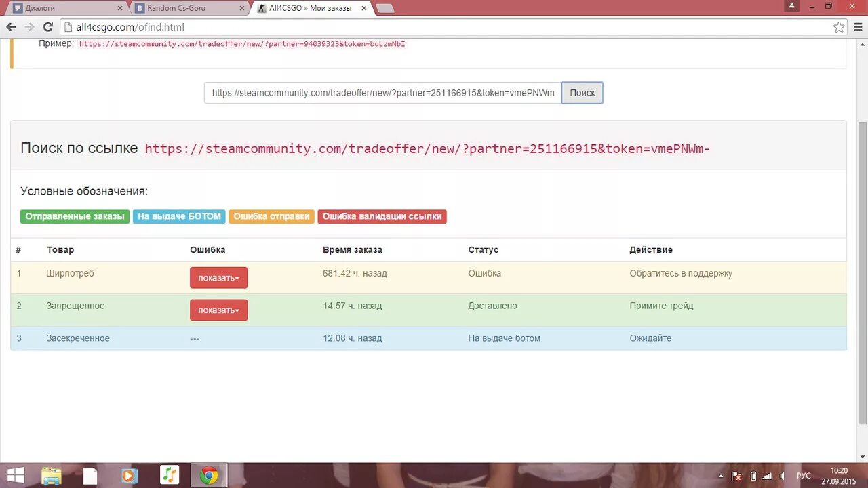Close the Диалоги tab
This screenshot has height=488, width=868.
(121, 8)
